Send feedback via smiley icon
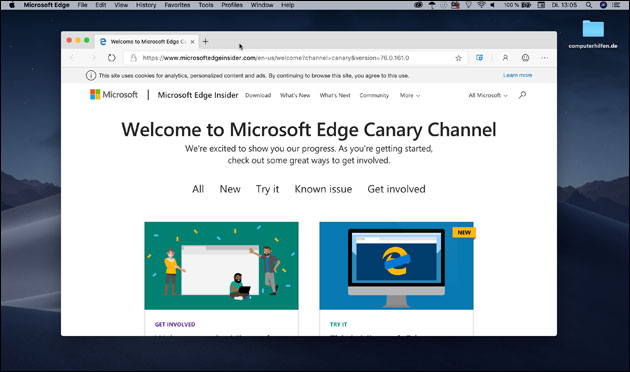This screenshot has height=372, width=630. (525, 58)
